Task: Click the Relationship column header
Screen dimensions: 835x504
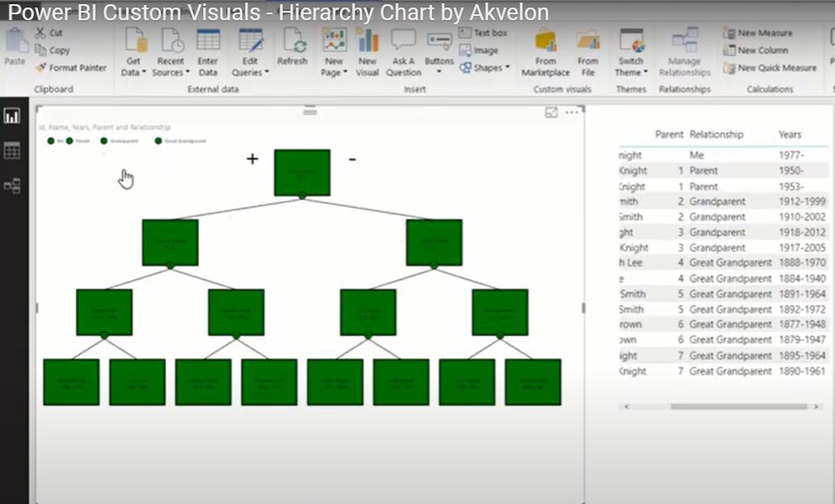Action: coord(716,134)
